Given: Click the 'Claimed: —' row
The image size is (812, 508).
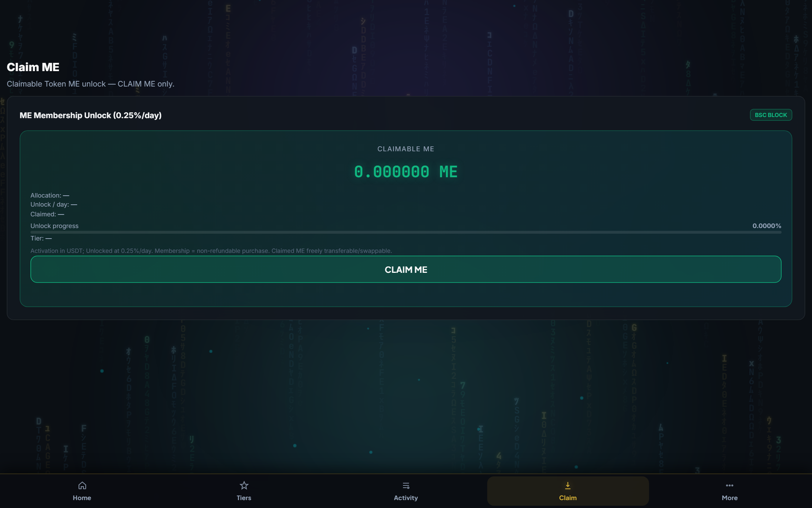Looking at the screenshot, I should pos(47,214).
